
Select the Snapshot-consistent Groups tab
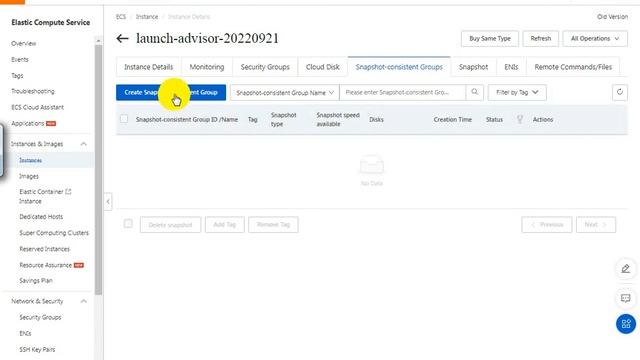tap(399, 67)
